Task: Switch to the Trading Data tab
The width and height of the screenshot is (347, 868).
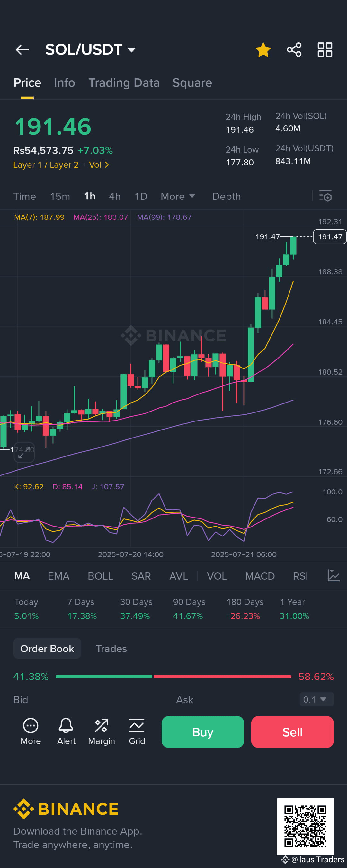Action: point(124,83)
